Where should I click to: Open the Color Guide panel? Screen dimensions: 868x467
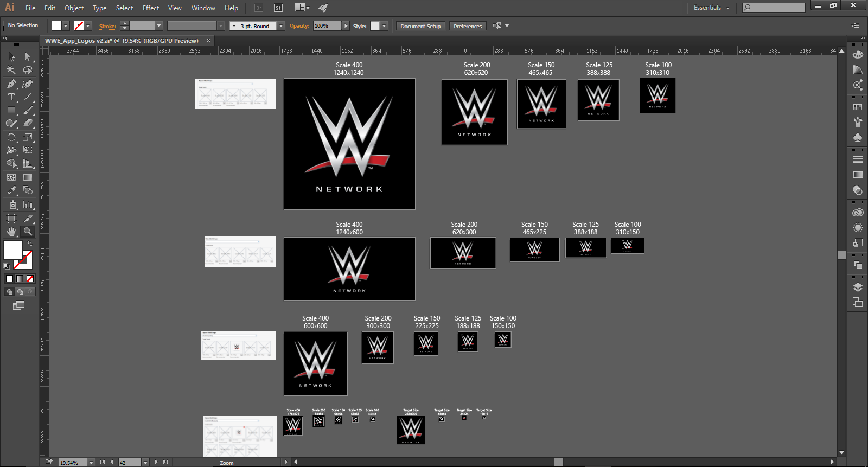(858, 69)
